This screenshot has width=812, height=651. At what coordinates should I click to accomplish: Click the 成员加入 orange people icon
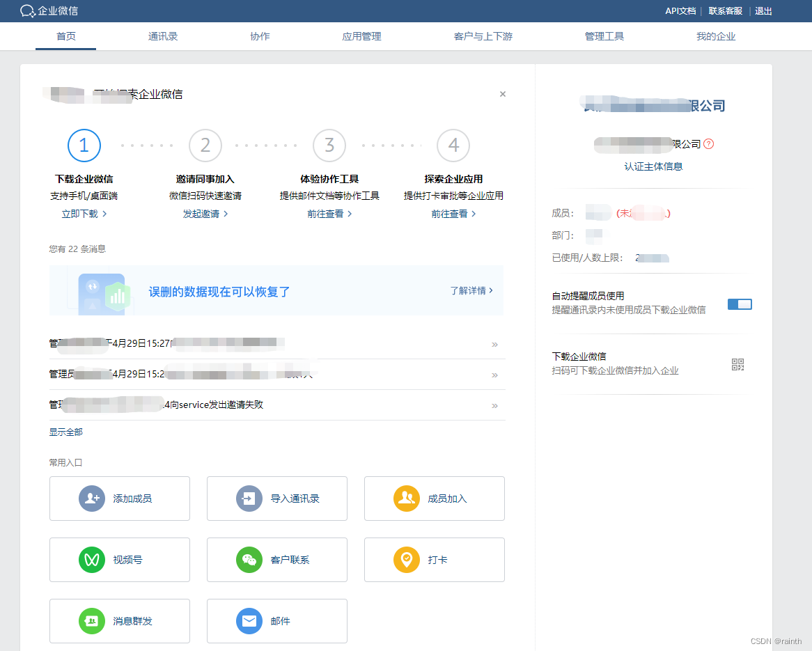pos(407,499)
